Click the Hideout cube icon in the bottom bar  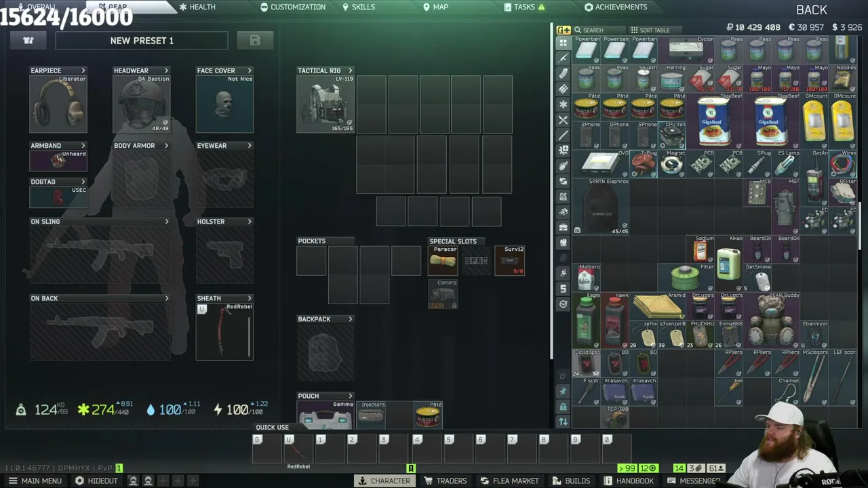80,481
